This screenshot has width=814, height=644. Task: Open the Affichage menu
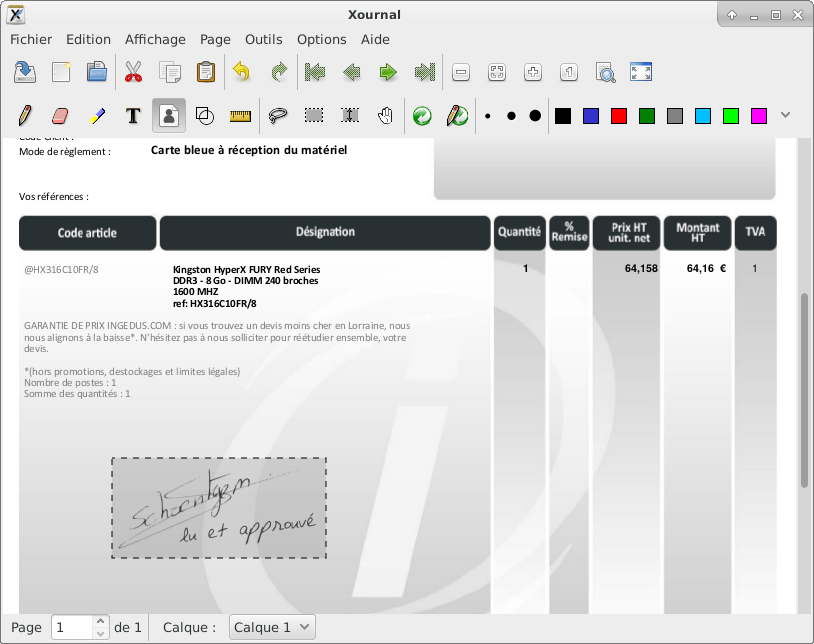click(155, 39)
